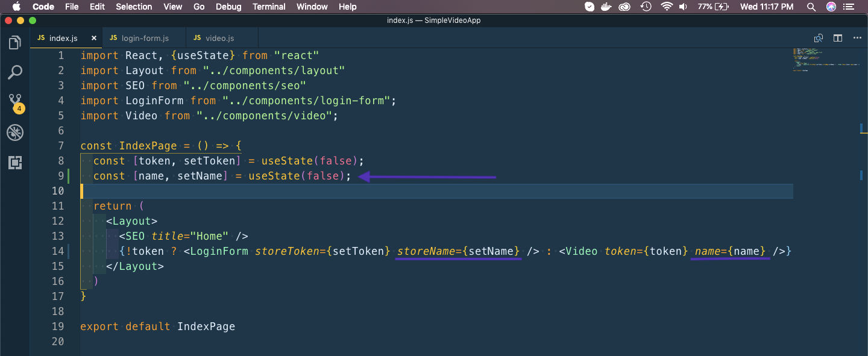Click the Wed 11:17 PM clock
This screenshot has height=356, width=868.
[767, 7]
